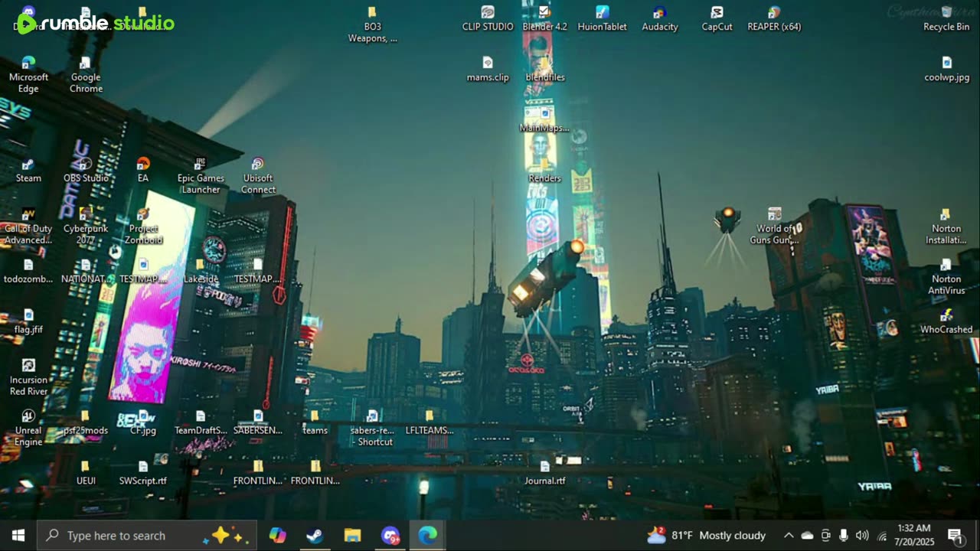Select the sabers-re Shortcut icon
The image size is (980, 551).
373,428
